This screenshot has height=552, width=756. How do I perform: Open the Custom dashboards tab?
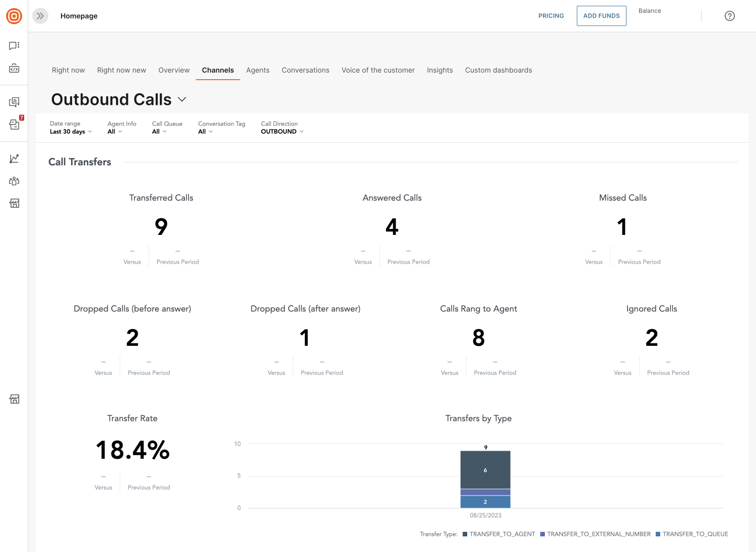(x=498, y=70)
